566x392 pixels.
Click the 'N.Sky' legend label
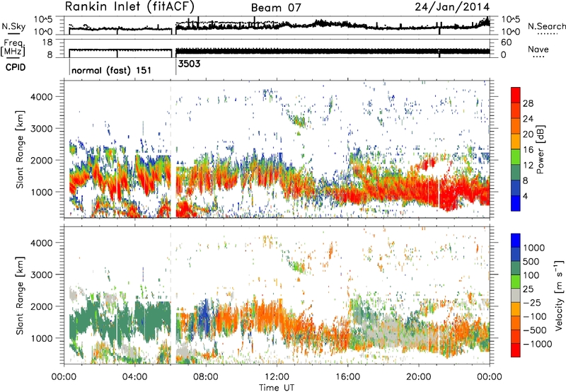(13, 26)
